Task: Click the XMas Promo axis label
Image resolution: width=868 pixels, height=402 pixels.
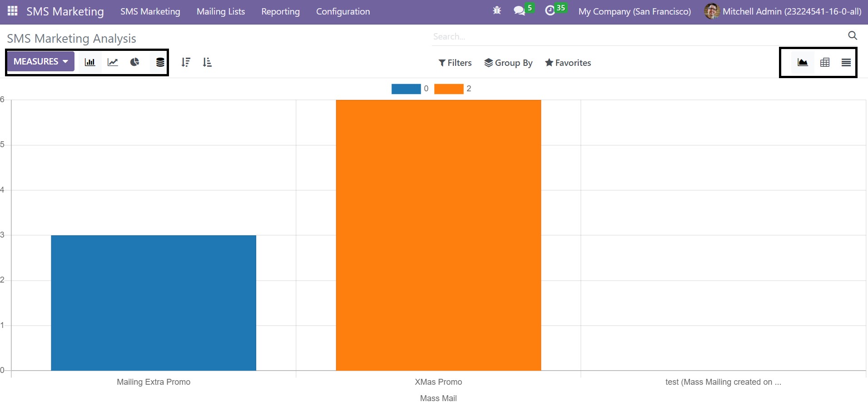Action: pos(438,382)
